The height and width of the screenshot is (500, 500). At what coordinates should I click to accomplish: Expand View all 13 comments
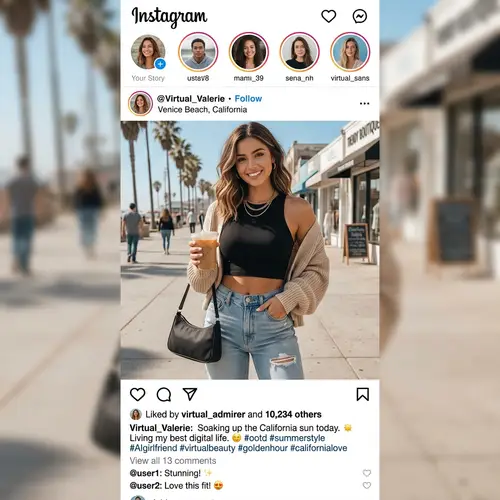tap(173, 461)
